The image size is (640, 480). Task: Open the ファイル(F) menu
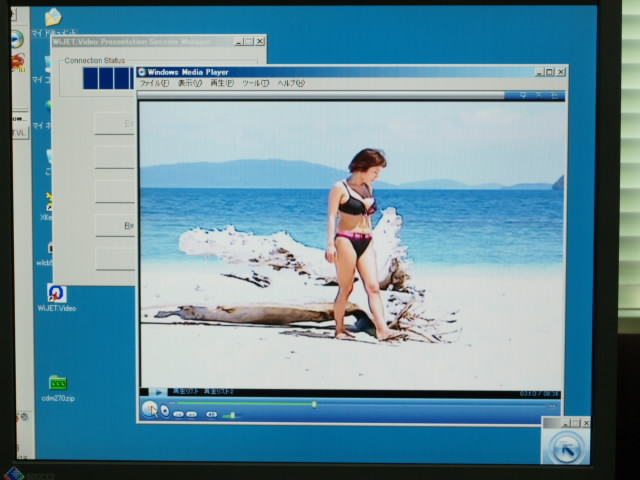coord(154,83)
